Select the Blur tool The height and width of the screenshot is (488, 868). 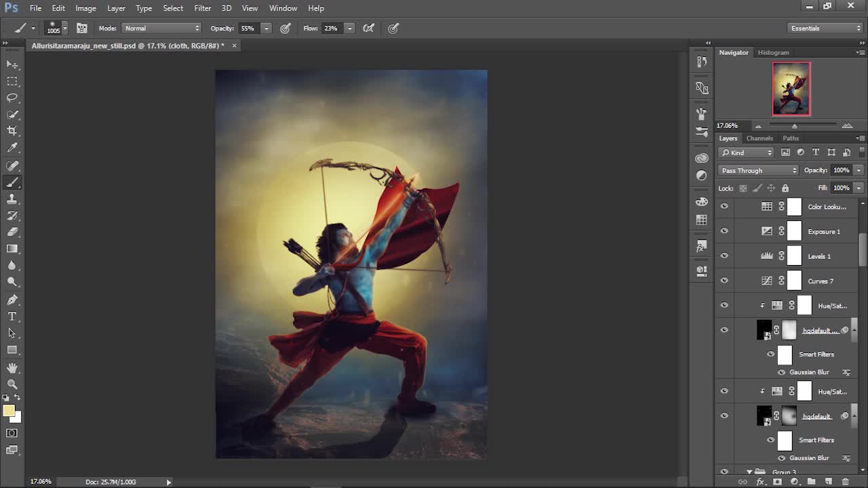click(12, 266)
